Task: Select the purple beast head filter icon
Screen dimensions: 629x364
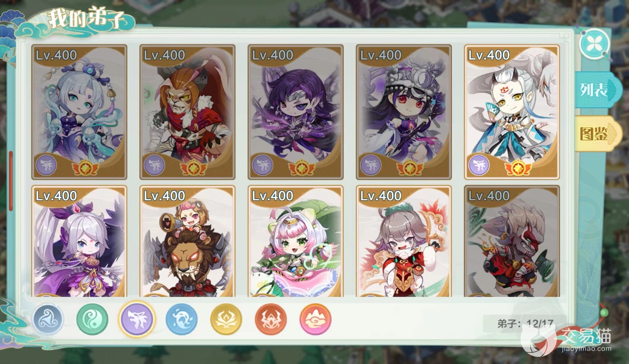Action: tap(137, 319)
